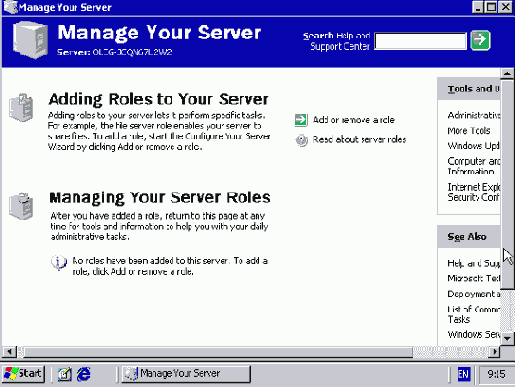
Task: Click the vertical scrollbar thumb
Action: pos(507,184)
